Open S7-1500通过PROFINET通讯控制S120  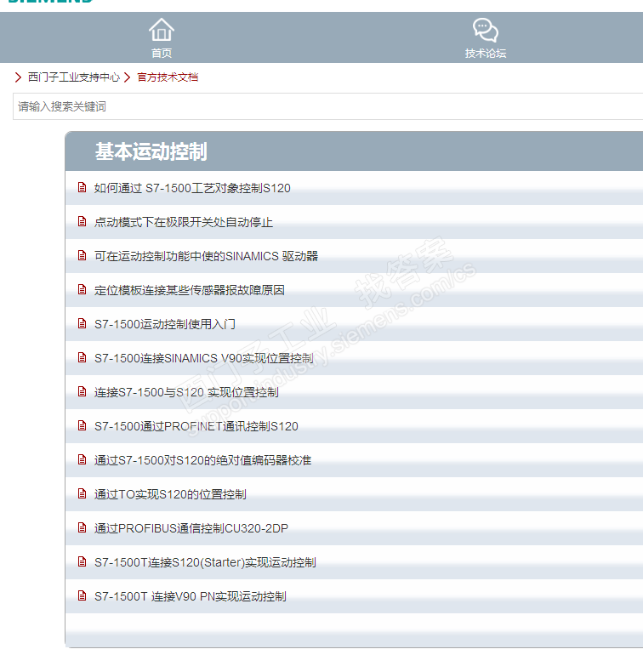pos(196,426)
